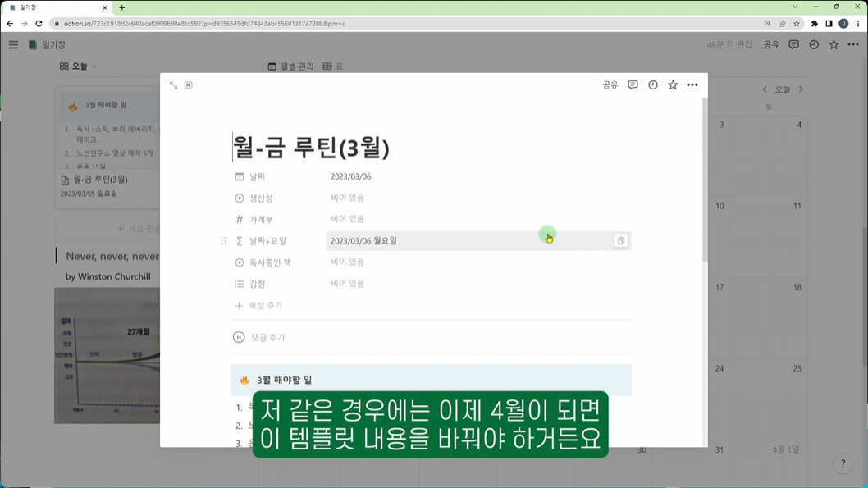Click the 가계부 number property icon
Image resolution: width=868 pixels, height=488 pixels.
tap(239, 220)
